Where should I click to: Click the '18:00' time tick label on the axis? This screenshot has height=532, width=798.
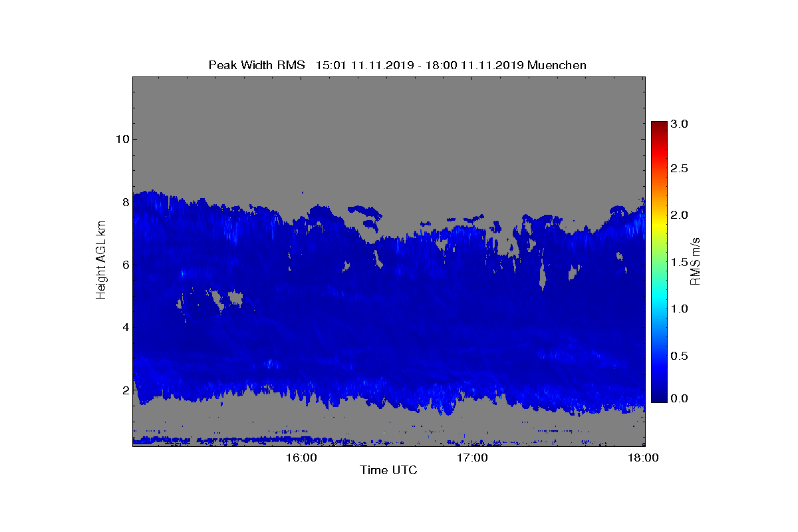click(644, 458)
